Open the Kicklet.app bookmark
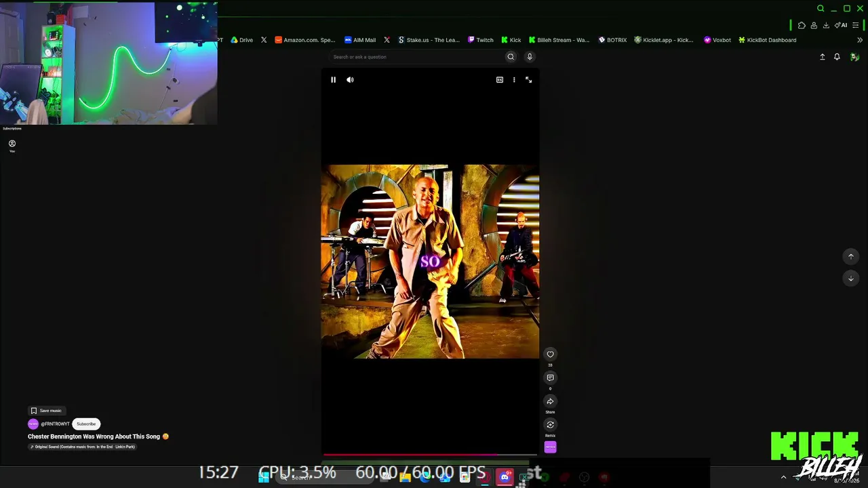This screenshot has width=868, height=488. coord(664,40)
